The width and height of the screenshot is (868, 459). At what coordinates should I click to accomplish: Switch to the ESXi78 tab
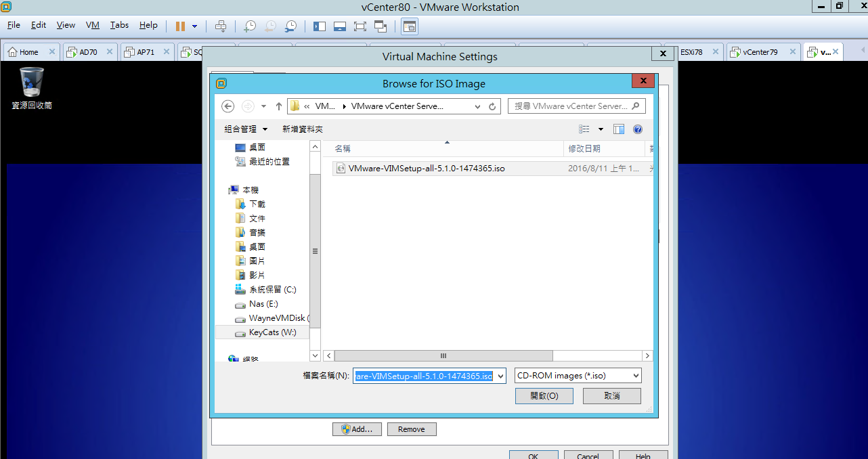point(691,52)
